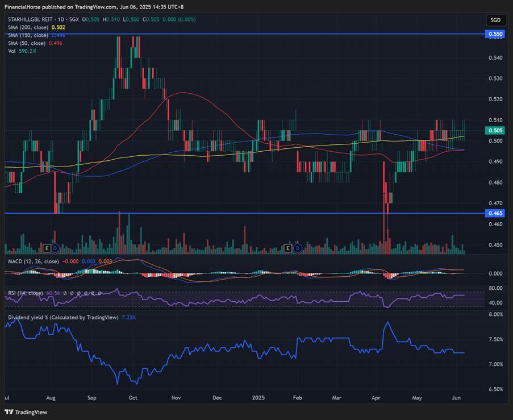513x420 pixels.
Task: Click the Sep label on the time axis
Action: point(92,398)
